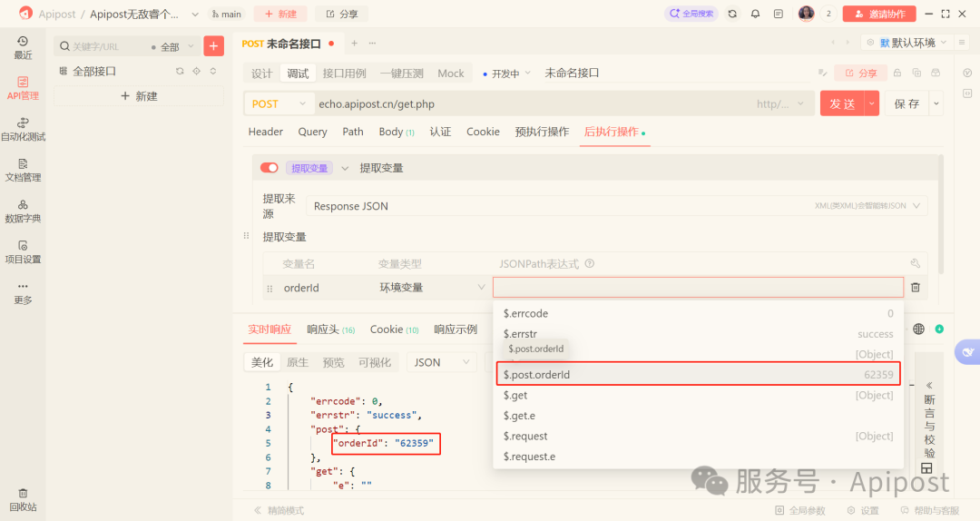Switch to the 原生 response view
The image size is (980, 521).
coord(298,362)
